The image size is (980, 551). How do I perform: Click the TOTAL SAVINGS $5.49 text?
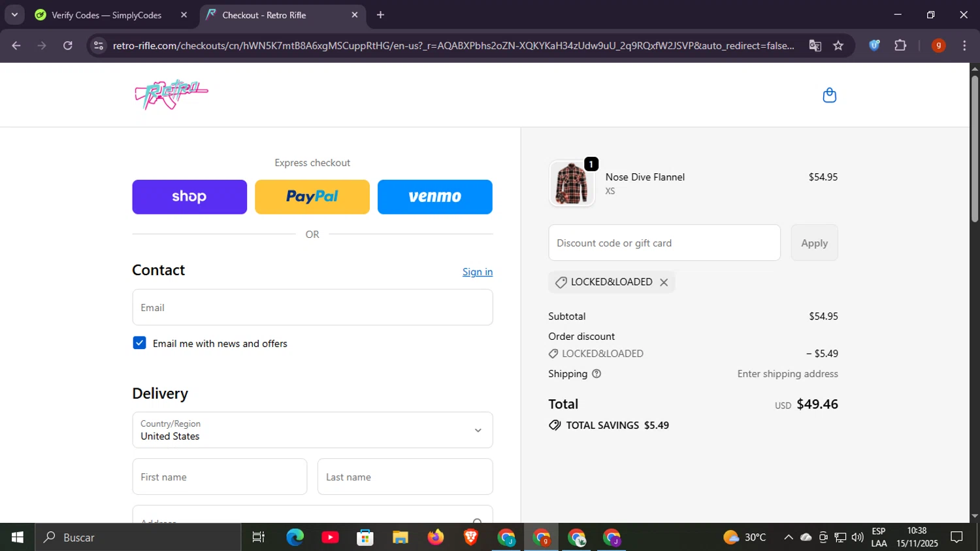click(x=617, y=426)
